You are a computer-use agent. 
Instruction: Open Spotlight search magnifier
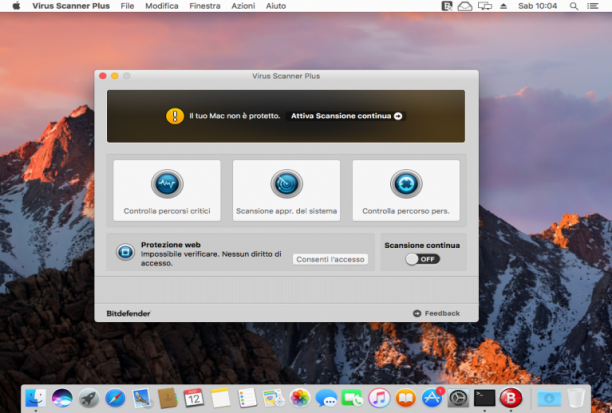coord(574,6)
